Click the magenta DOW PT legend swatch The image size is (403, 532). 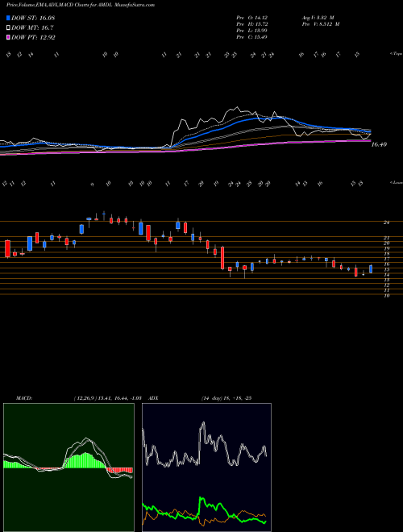[8, 37]
